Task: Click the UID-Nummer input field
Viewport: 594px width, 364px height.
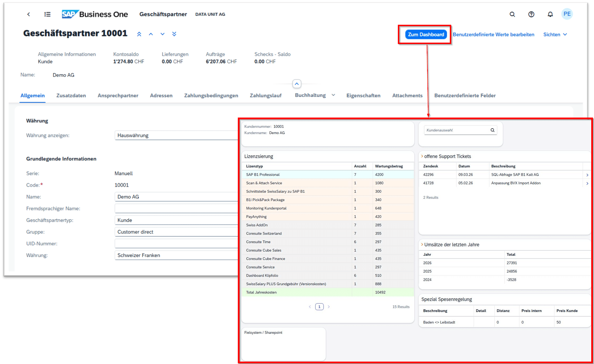Action: point(176,243)
